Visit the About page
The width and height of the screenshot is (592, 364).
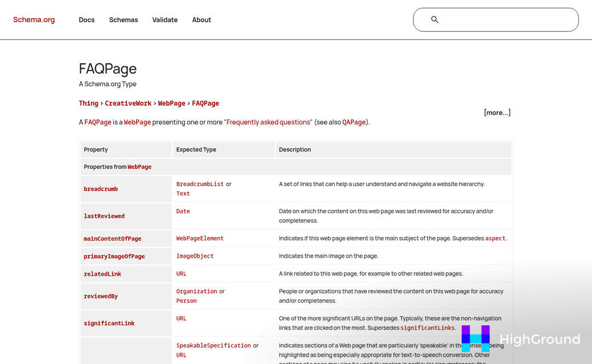pos(202,19)
